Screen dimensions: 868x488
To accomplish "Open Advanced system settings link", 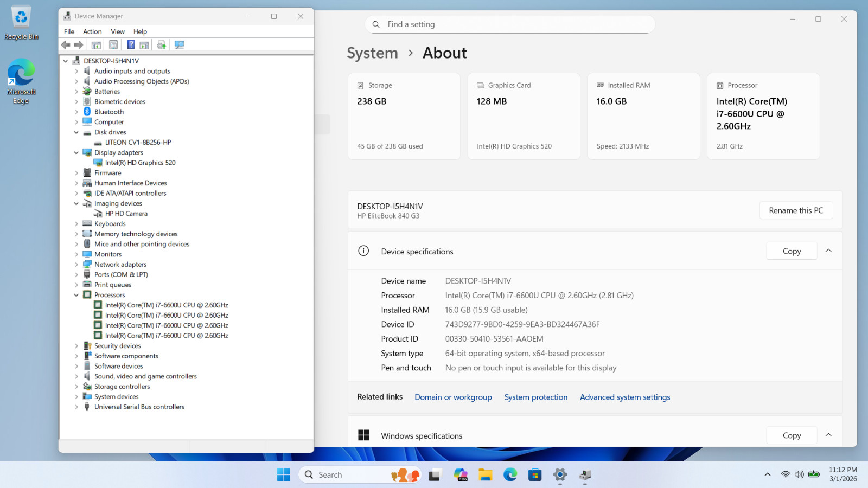I will [625, 397].
